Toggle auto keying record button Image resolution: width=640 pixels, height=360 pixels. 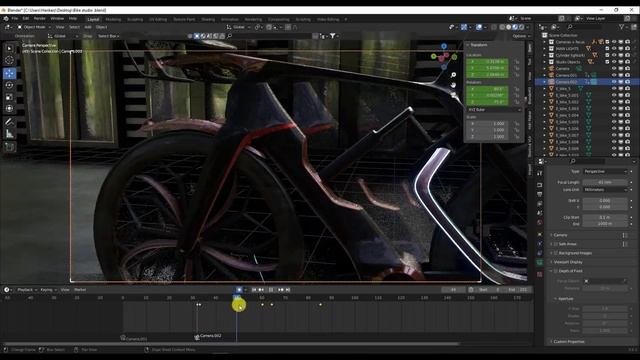(239, 290)
